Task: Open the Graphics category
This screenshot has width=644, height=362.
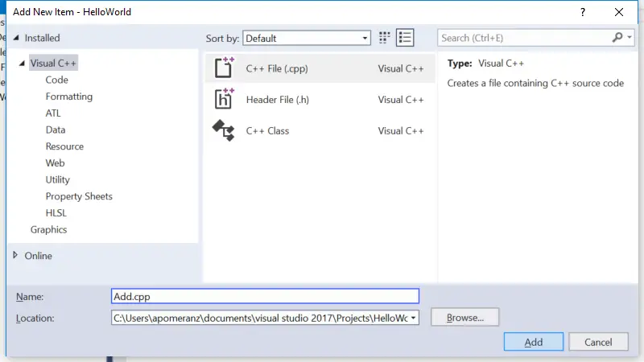Action: pos(48,229)
